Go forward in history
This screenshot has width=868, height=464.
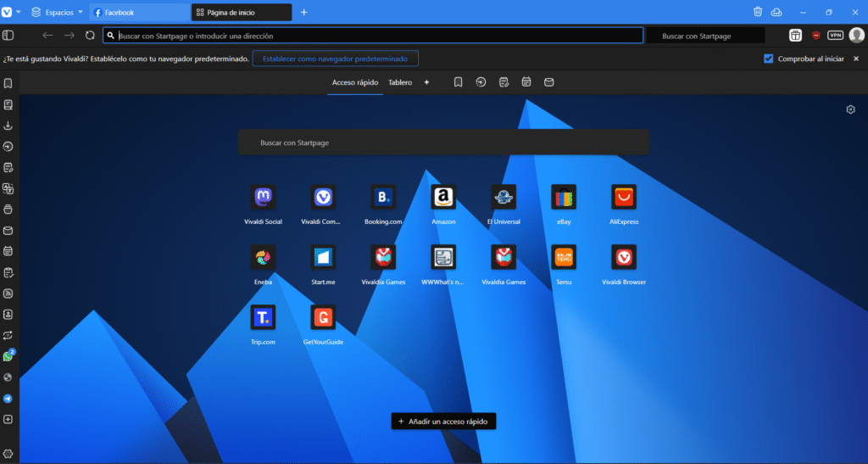[70, 36]
